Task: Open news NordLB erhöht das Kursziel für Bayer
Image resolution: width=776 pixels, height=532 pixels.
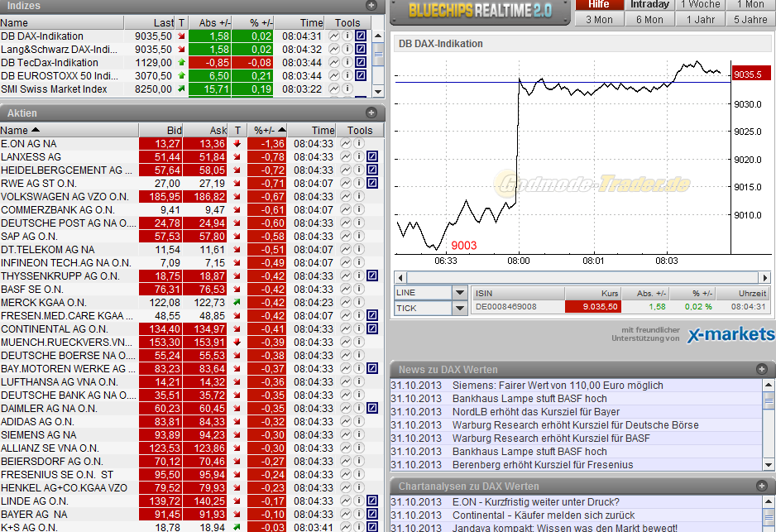Action: pos(535,412)
